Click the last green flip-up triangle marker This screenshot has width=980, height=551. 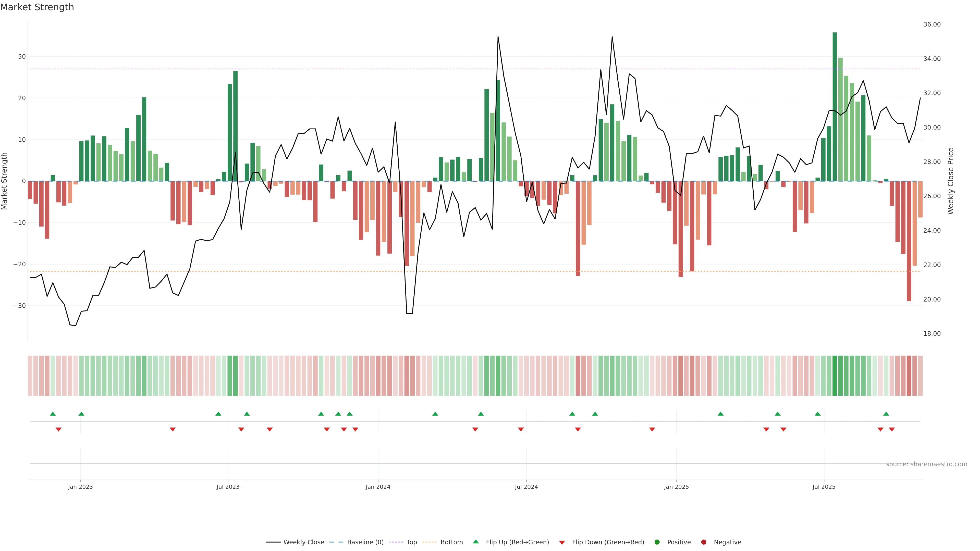886,414
